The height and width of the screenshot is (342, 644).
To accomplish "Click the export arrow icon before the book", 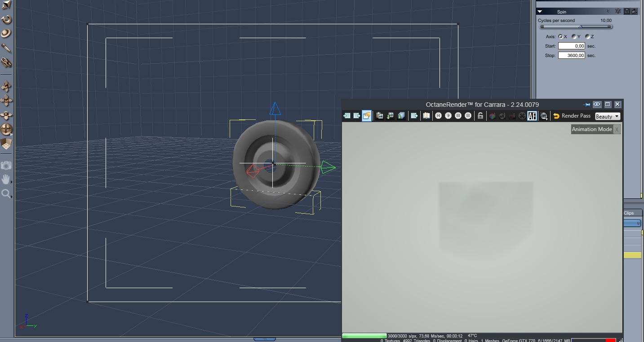I will click(414, 116).
